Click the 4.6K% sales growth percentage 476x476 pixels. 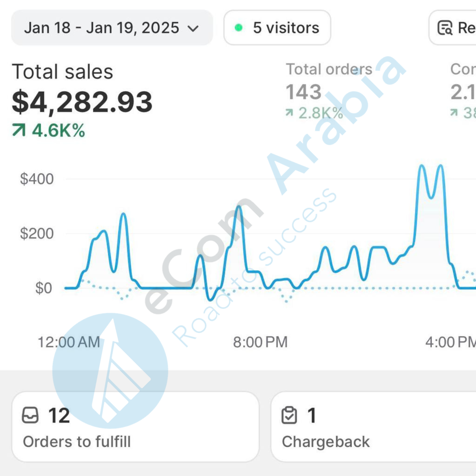(59, 130)
